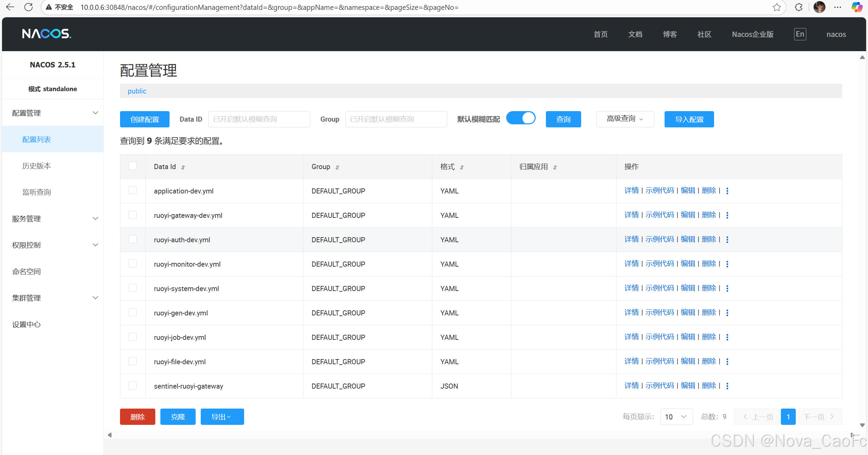The image size is (868, 455).
Task: Switch language with the En icon
Action: [800, 34]
